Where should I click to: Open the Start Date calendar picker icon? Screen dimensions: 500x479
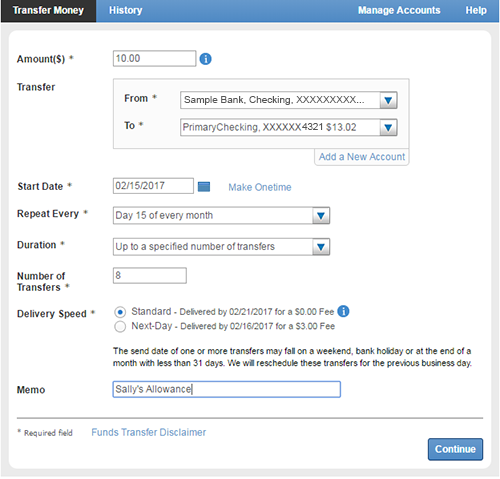204,187
